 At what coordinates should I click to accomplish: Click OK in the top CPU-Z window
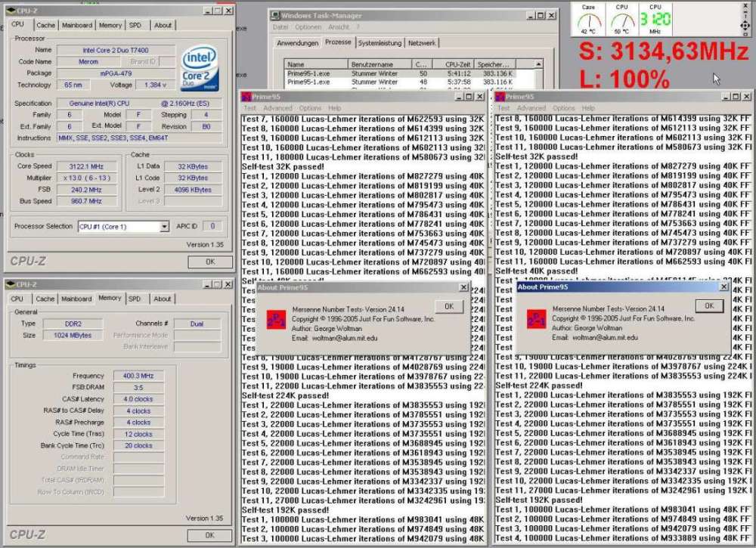pyautogui.click(x=210, y=262)
